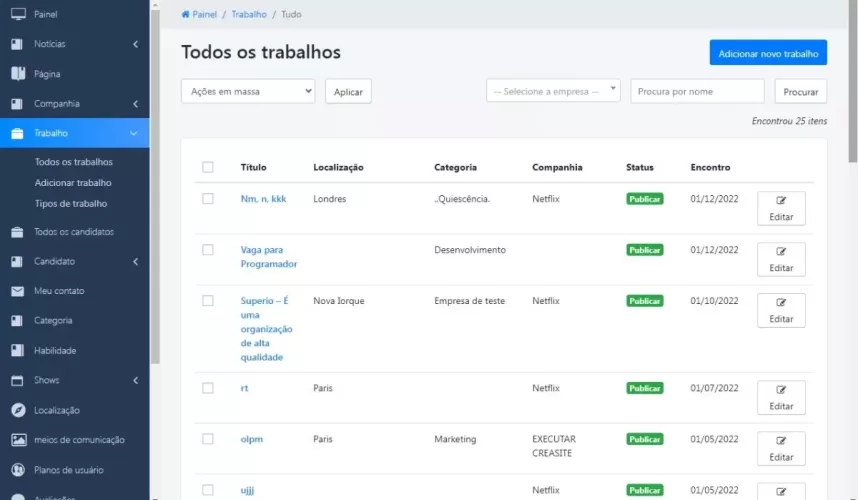858x500 pixels.
Task: Open Adicionar trabalho in sidebar submenu
Action: (x=73, y=183)
